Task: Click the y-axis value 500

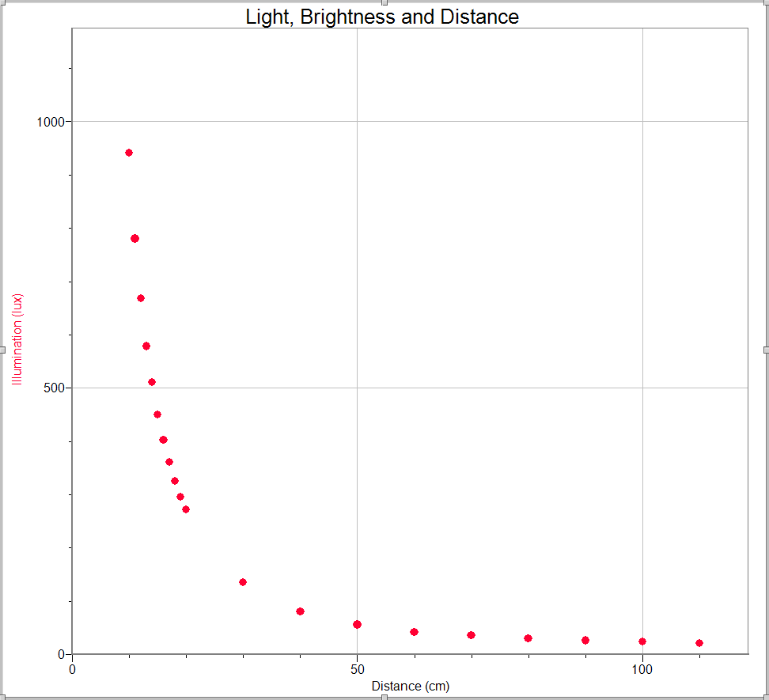Action: [55, 388]
